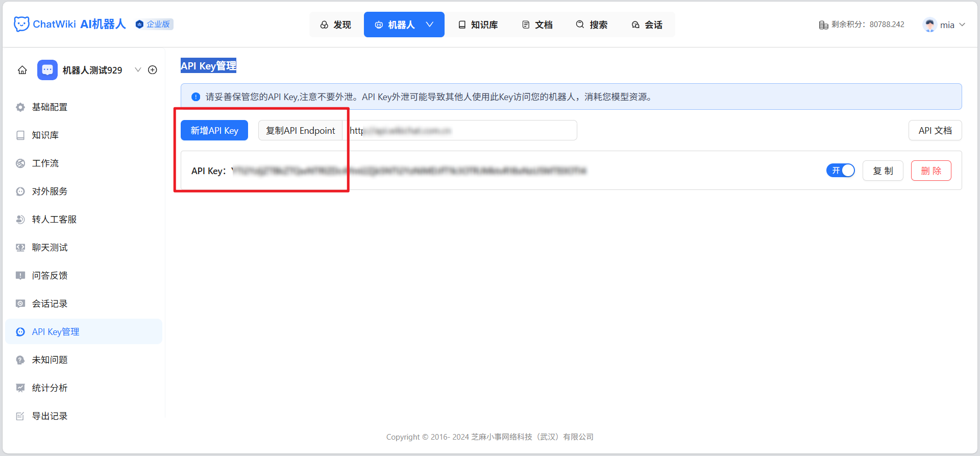The image size is (980, 456).
Task: Click the 知识库 sidebar book icon
Action: point(20,135)
